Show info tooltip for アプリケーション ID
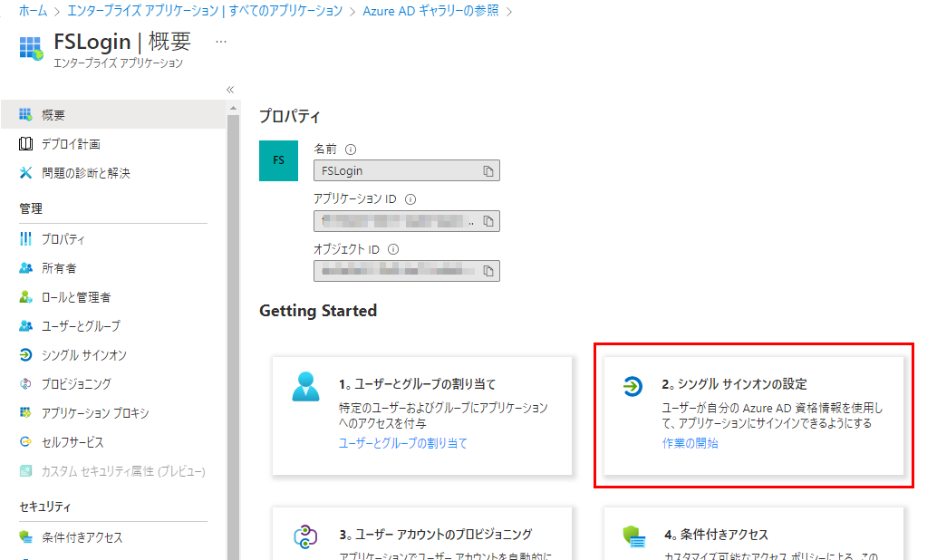This screenshot has width=927, height=560. [410, 199]
